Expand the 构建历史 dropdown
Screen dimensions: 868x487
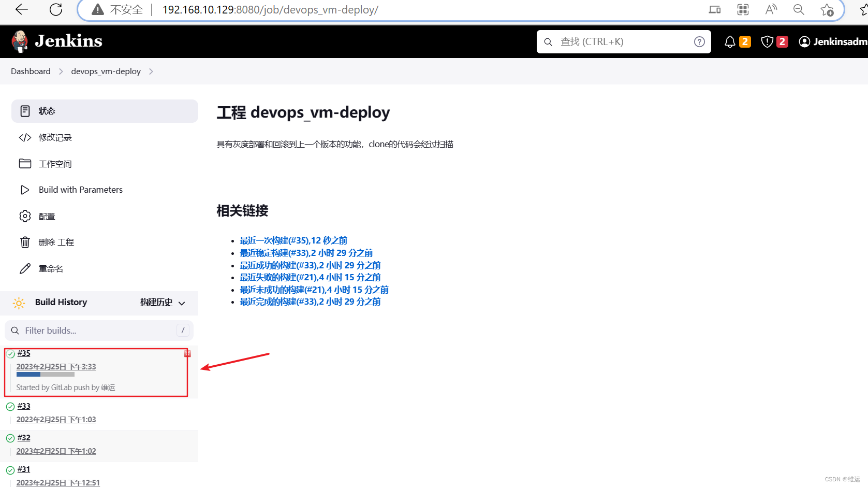[163, 303]
